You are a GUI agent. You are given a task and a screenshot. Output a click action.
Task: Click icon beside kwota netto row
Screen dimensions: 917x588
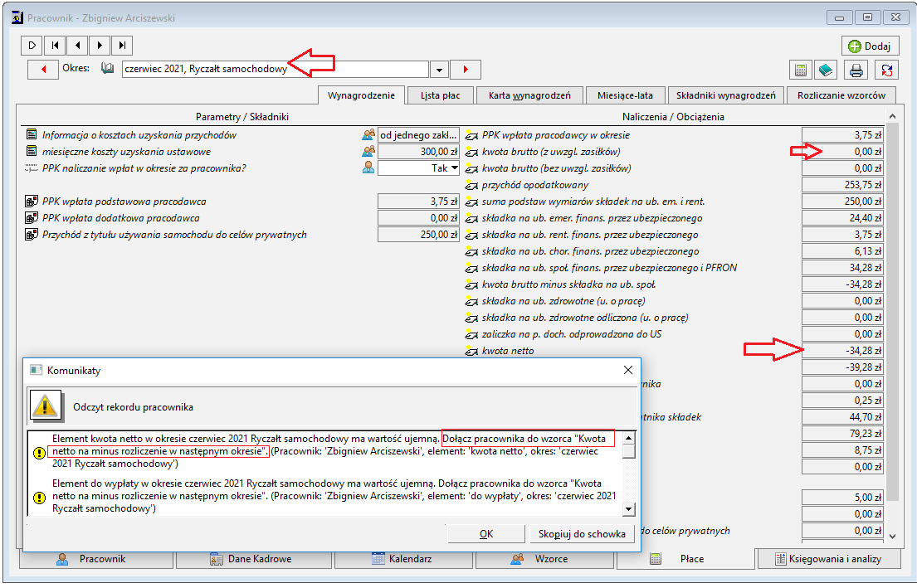[x=471, y=352]
